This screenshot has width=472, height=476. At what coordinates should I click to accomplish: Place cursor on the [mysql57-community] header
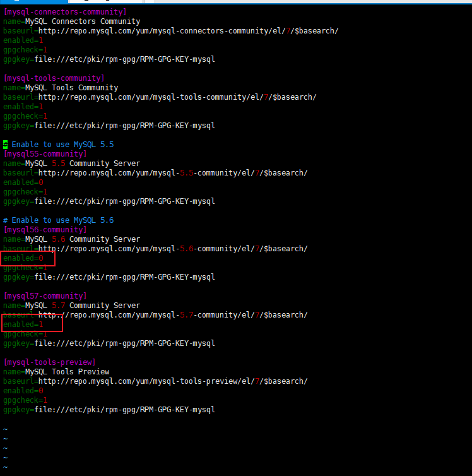coord(45,296)
